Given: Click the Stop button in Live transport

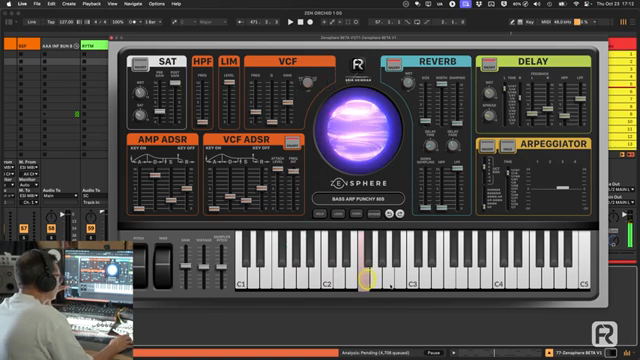Looking at the screenshot, I should [300, 22].
